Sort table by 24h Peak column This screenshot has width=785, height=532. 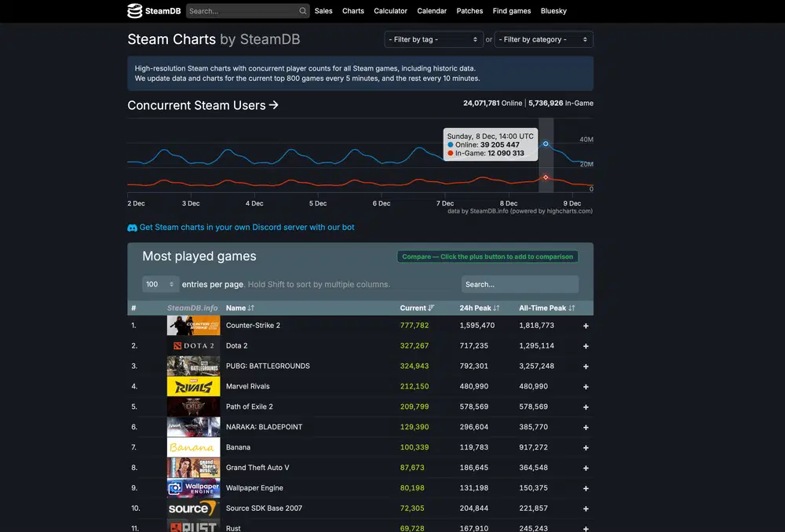[x=479, y=308]
